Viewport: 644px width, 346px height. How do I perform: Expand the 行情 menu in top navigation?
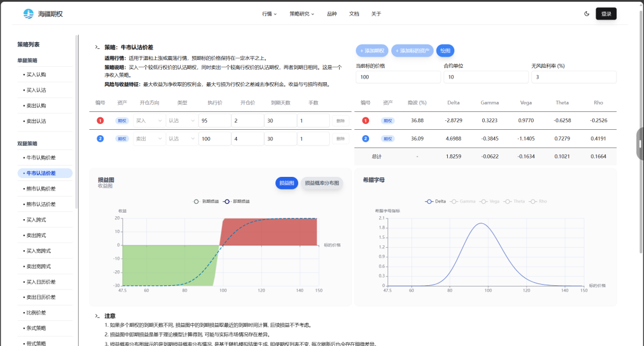[x=269, y=14]
